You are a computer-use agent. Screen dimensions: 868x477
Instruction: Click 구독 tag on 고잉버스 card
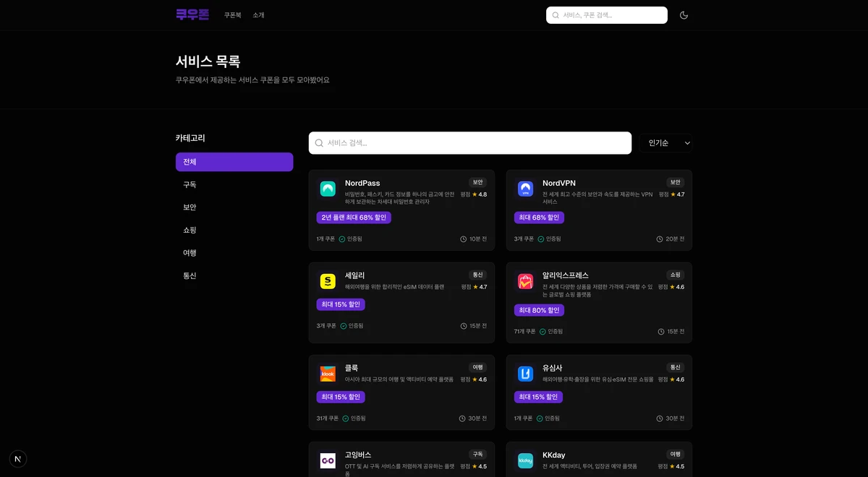477,455
